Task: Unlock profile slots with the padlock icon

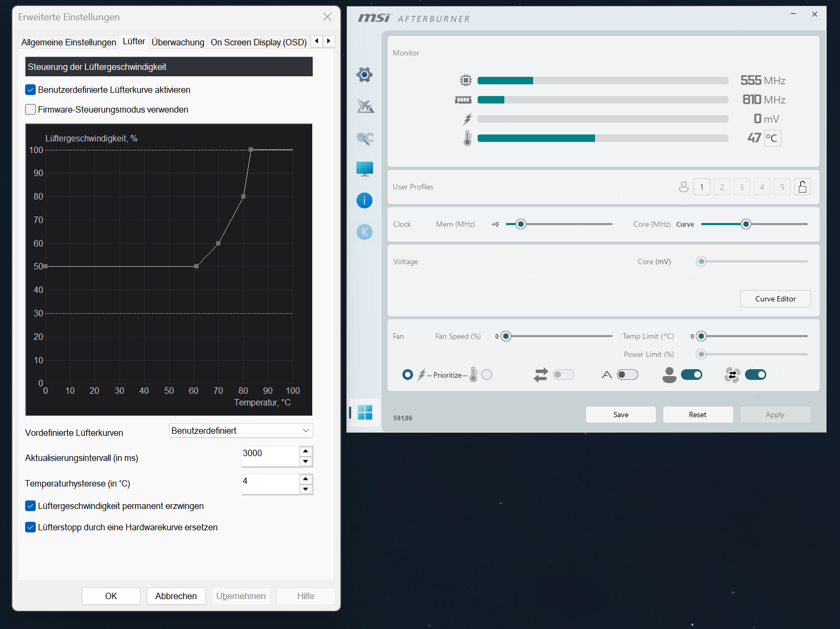Action: 803,187
